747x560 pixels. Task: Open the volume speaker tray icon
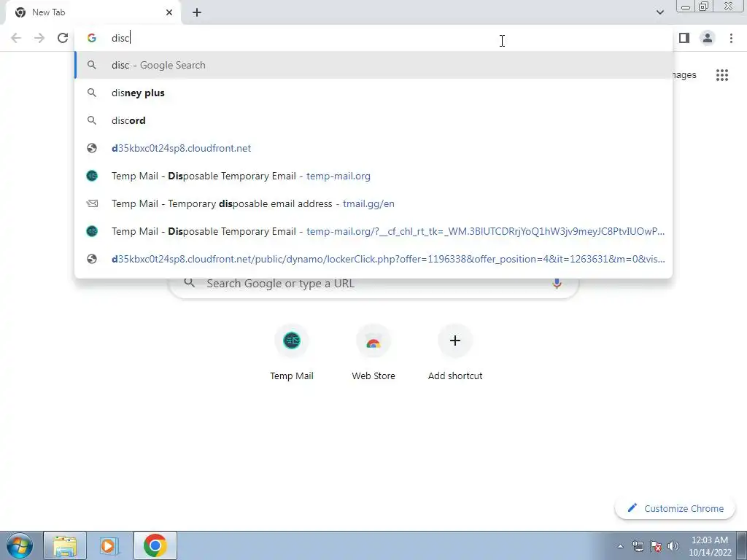pos(673,546)
